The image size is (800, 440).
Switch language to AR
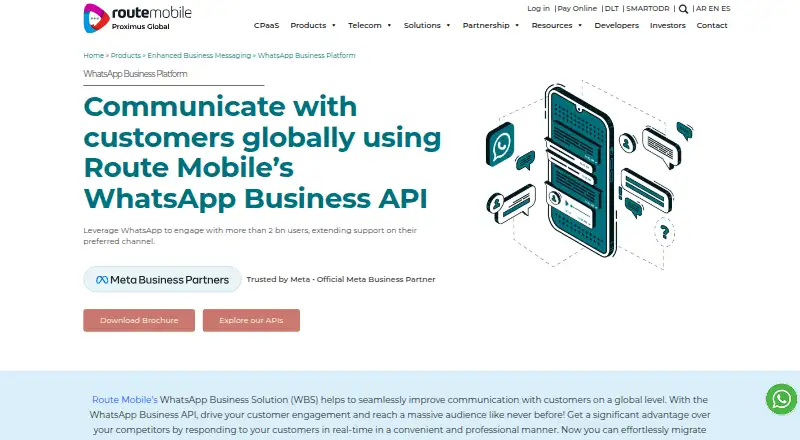tap(701, 8)
